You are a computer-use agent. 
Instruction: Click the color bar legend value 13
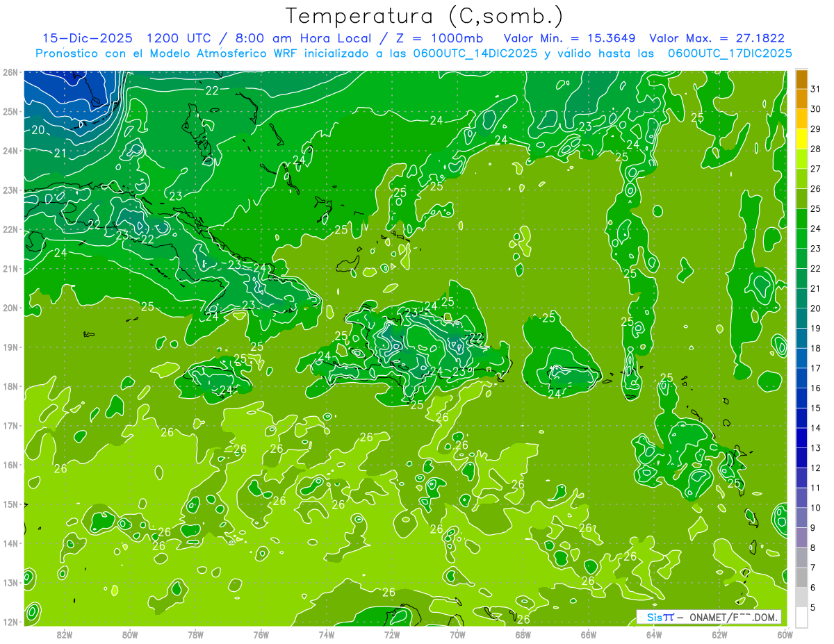click(x=815, y=447)
